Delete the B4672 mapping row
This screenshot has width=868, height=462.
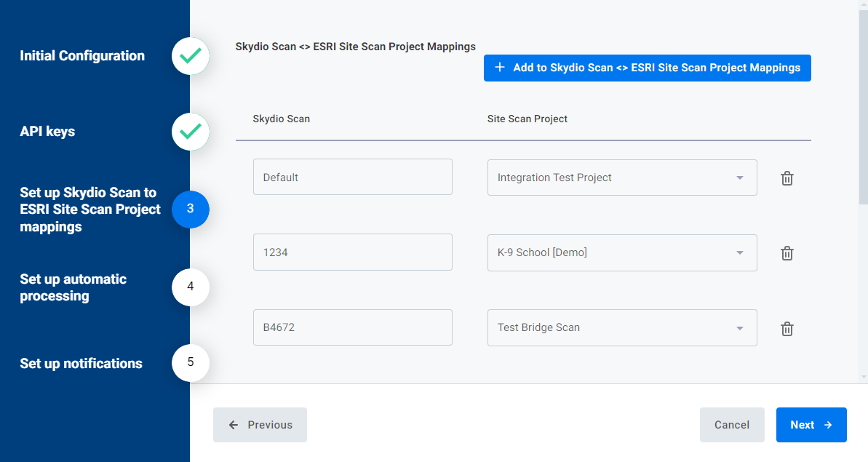[x=787, y=329]
